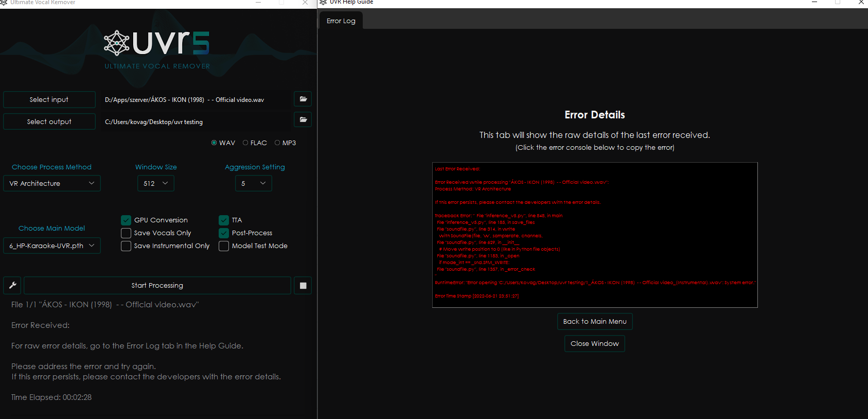
Task: Click Choose Process Method label
Action: [x=52, y=167]
